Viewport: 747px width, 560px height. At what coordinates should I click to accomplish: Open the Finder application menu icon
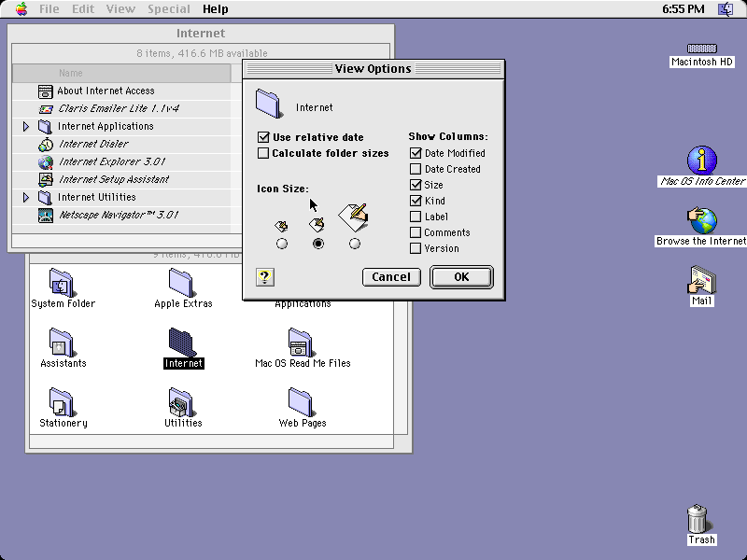click(726, 9)
